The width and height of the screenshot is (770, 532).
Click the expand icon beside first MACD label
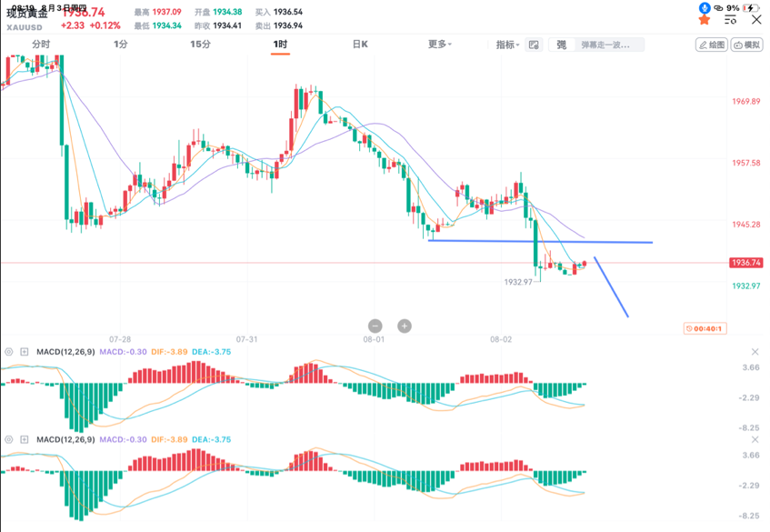point(25,352)
